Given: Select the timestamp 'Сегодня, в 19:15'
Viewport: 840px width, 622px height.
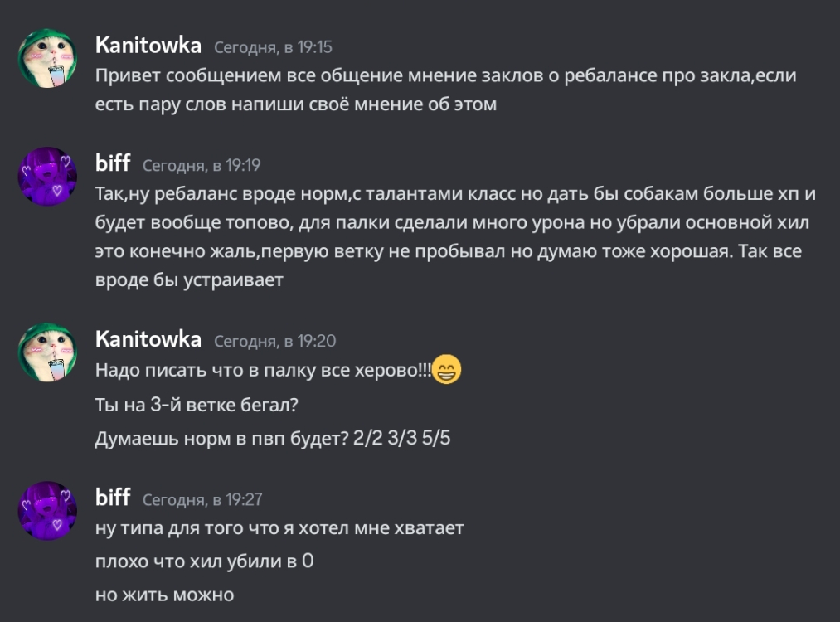Looking at the screenshot, I should coord(272,48).
